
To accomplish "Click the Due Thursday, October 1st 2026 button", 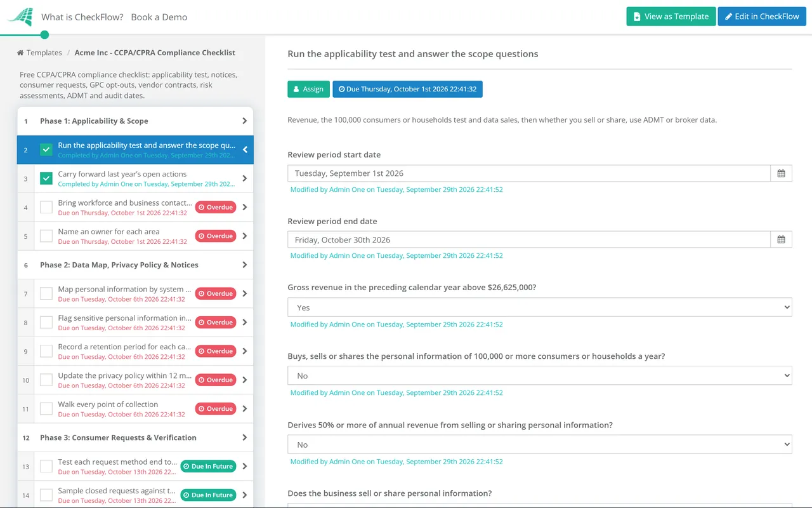I will tap(407, 89).
